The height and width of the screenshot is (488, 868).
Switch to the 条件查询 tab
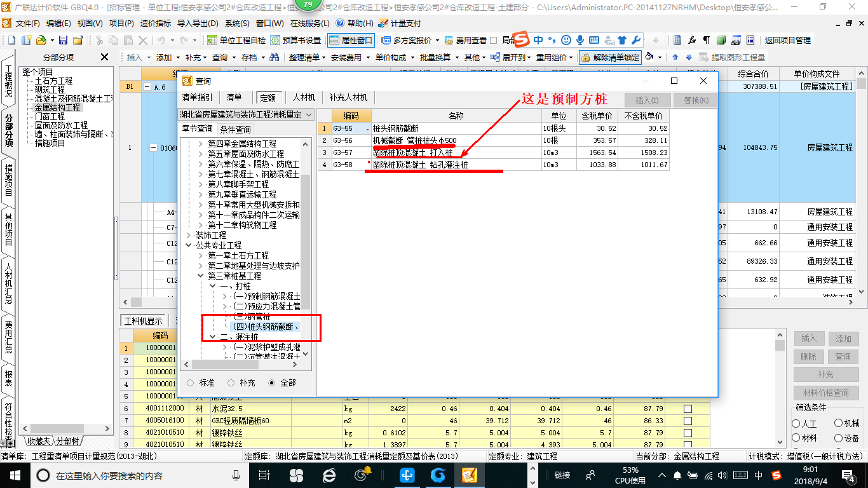235,129
